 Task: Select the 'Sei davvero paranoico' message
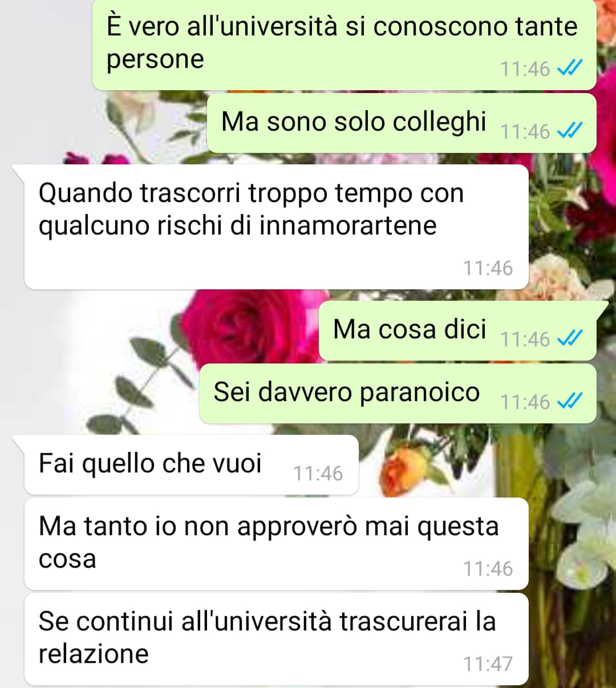(x=398, y=394)
